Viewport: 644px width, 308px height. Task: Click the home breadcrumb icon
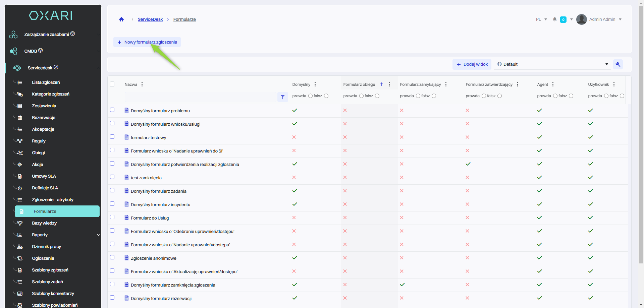tap(121, 19)
